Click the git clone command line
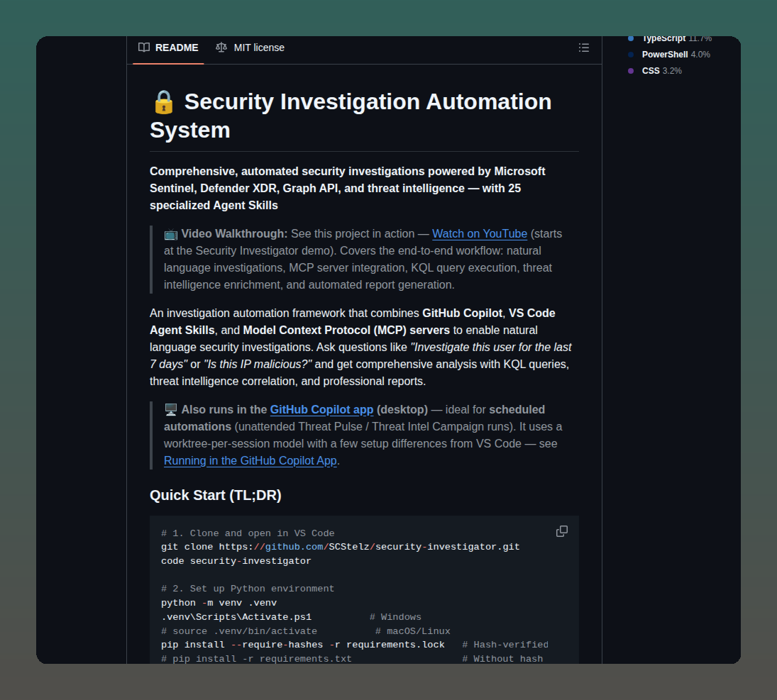777x700 pixels. click(341, 547)
